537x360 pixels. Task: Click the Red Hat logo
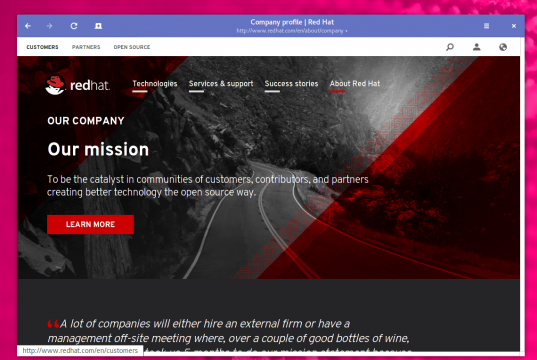(77, 85)
